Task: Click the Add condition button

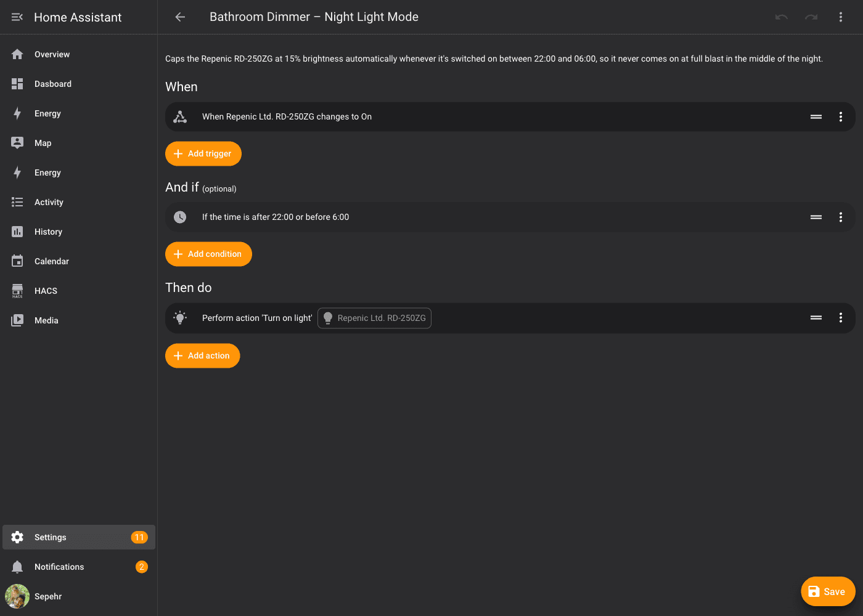Action: coord(208,254)
